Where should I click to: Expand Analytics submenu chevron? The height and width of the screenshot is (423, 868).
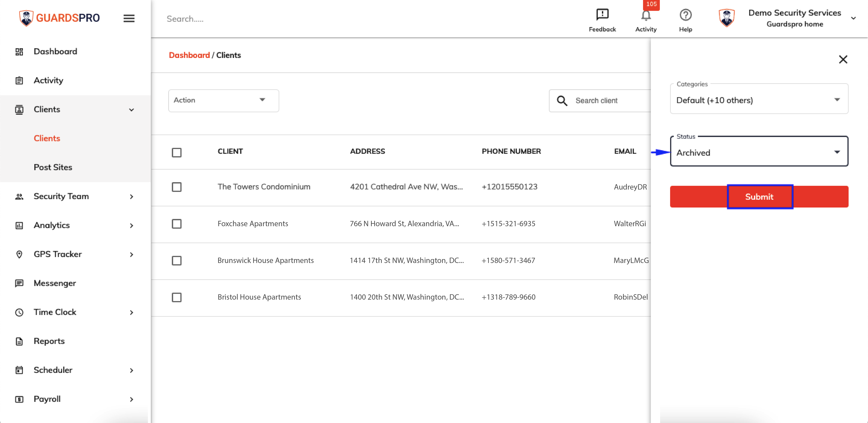[x=131, y=225]
